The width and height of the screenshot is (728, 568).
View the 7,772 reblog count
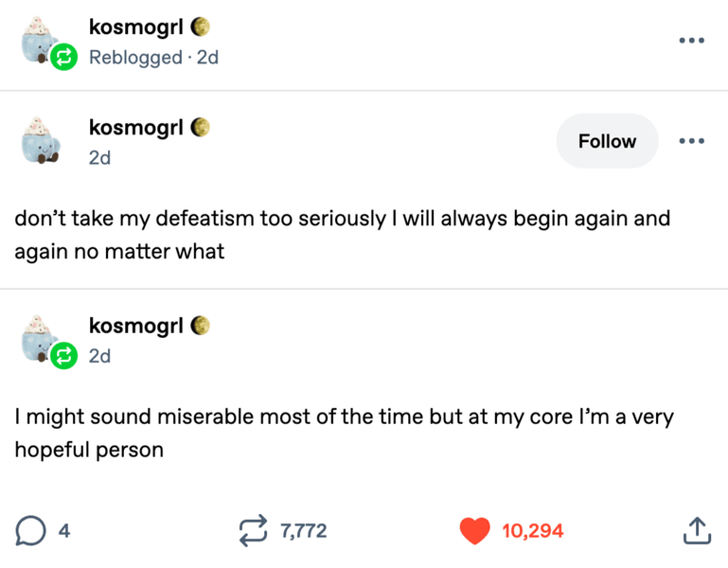303,531
